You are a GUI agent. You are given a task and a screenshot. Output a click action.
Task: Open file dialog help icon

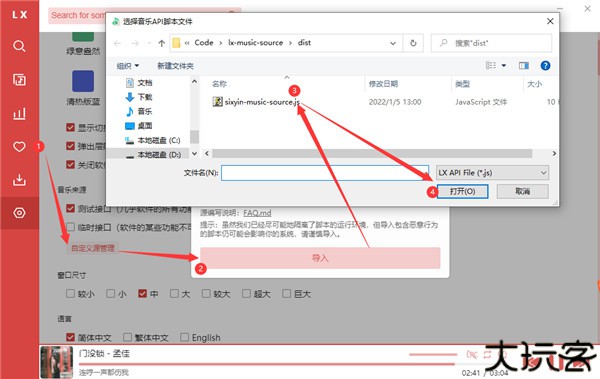(545, 66)
